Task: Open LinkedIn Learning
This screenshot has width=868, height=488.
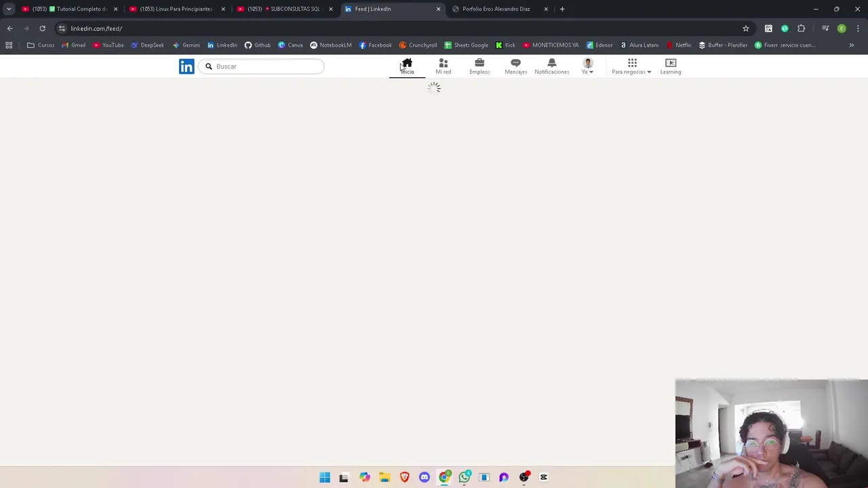Action: click(671, 66)
